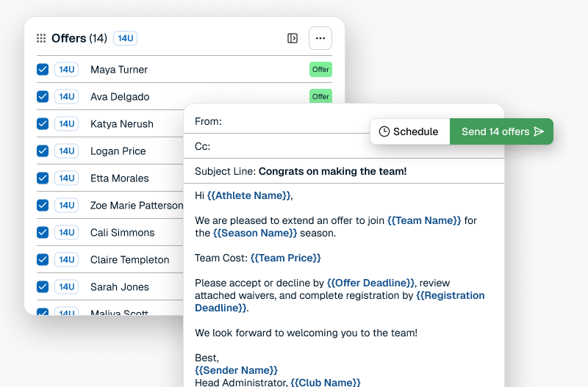Image resolution: width=588 pixels, height=387 pixels.
Task: Uncheck the Ava Delgado checkbox
Action: point(43,97)
